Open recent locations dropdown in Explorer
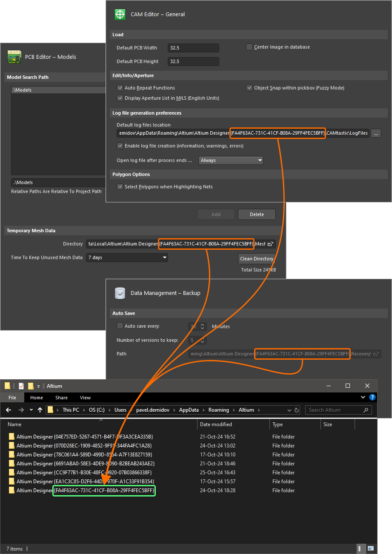Image resolution: width=392 pixels, height=554 pixels. tap(31, 410)
